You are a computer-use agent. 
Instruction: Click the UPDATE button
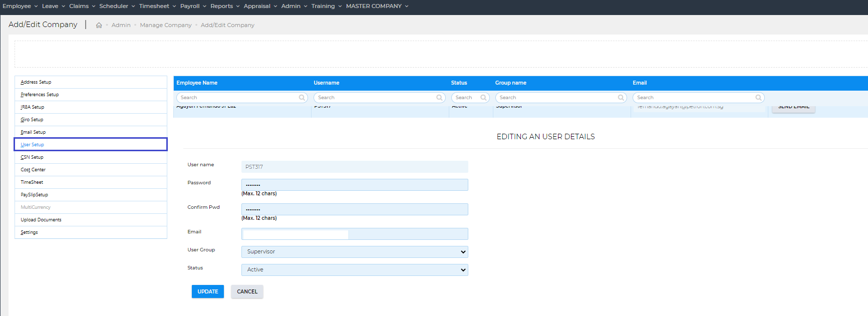[208, 291]
